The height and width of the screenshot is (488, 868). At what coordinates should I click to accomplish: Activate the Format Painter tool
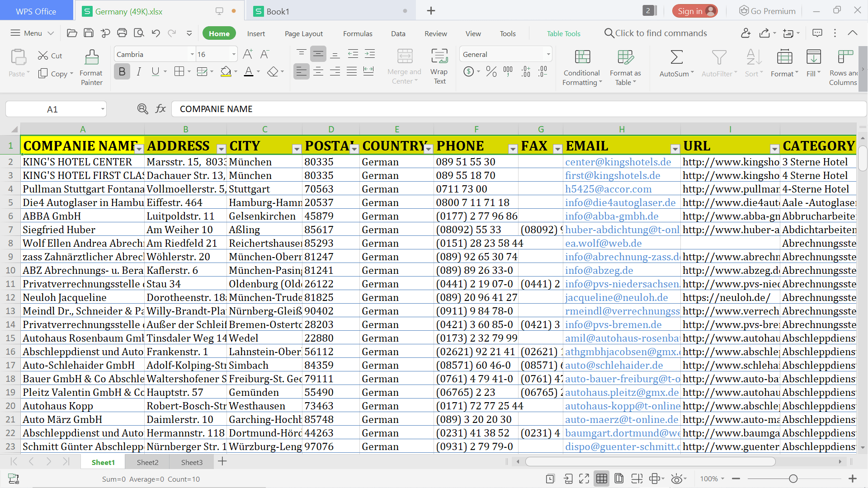(x=92, y=67)
